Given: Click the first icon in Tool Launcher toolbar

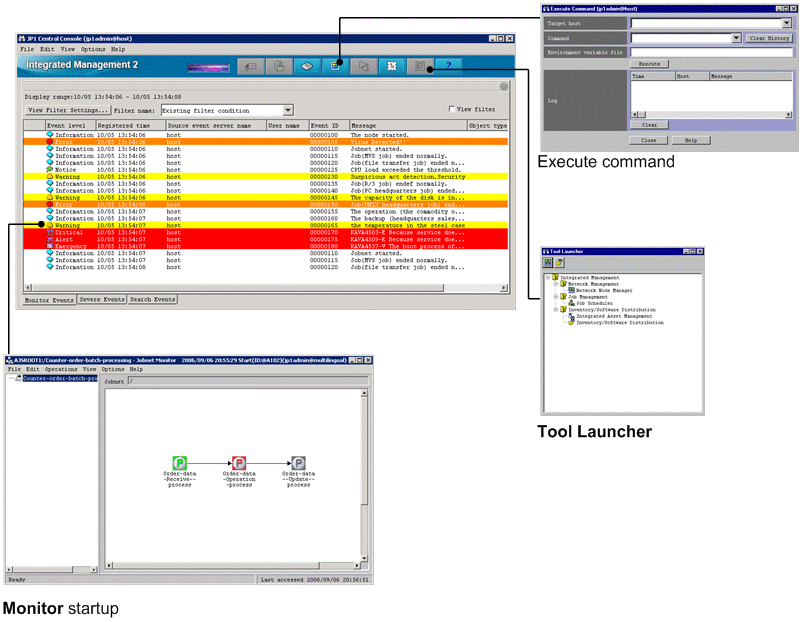Looking at the screenshot, I should [x=548, y=262].
